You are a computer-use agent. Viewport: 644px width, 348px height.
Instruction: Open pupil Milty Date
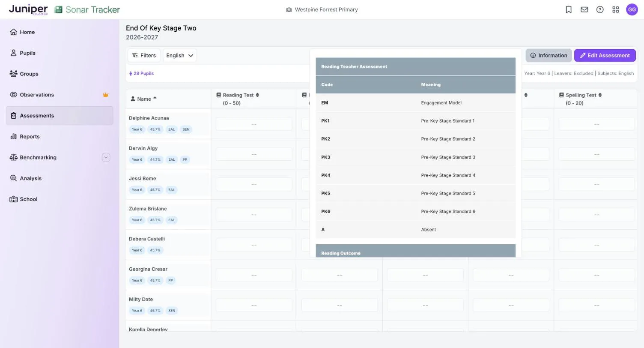point(141,299)
